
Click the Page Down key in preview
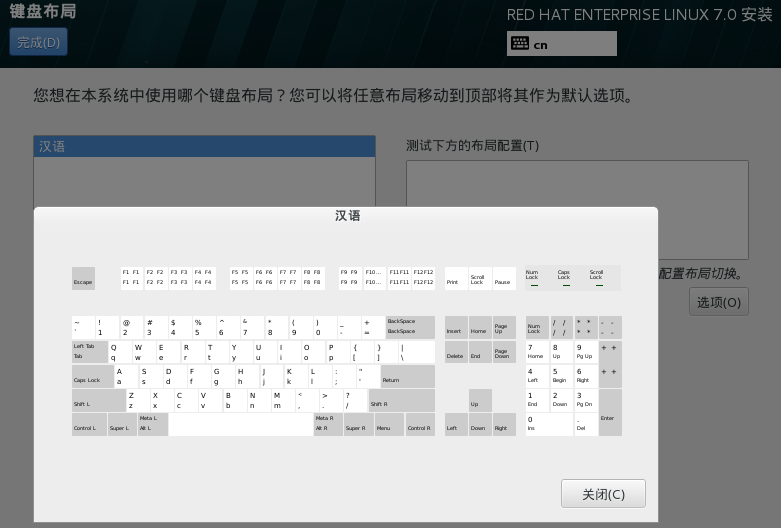[504, 351]
